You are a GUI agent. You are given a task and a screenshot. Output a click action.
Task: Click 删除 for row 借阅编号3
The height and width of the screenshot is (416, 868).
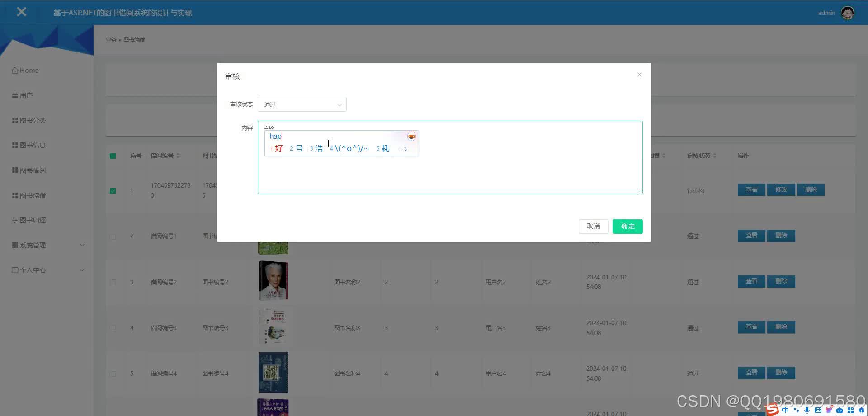(781, 327)
